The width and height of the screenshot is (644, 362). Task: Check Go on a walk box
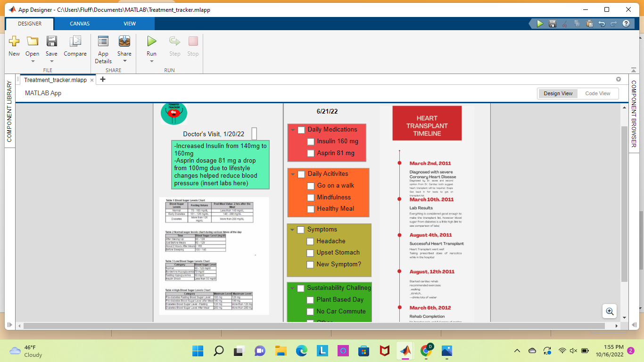311,186
